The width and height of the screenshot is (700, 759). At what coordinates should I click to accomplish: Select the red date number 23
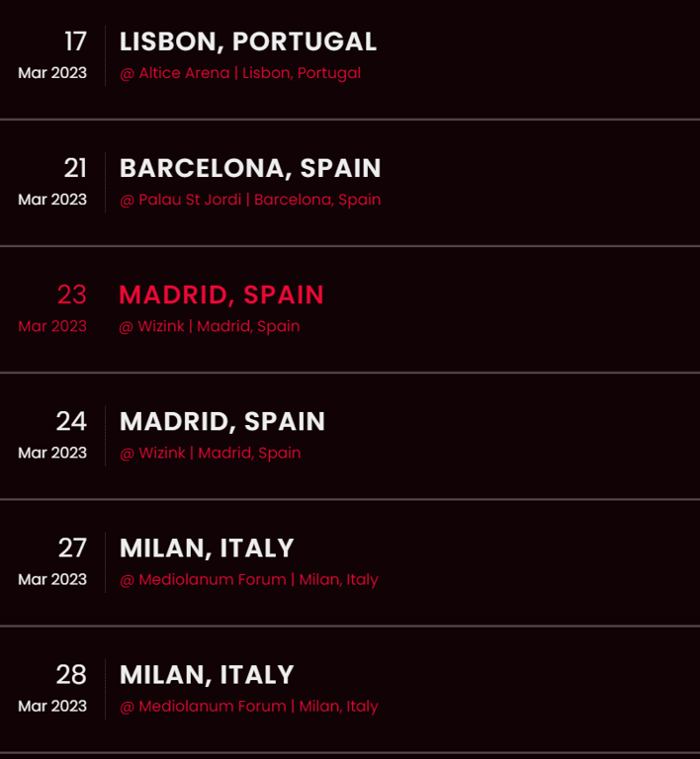71,295
